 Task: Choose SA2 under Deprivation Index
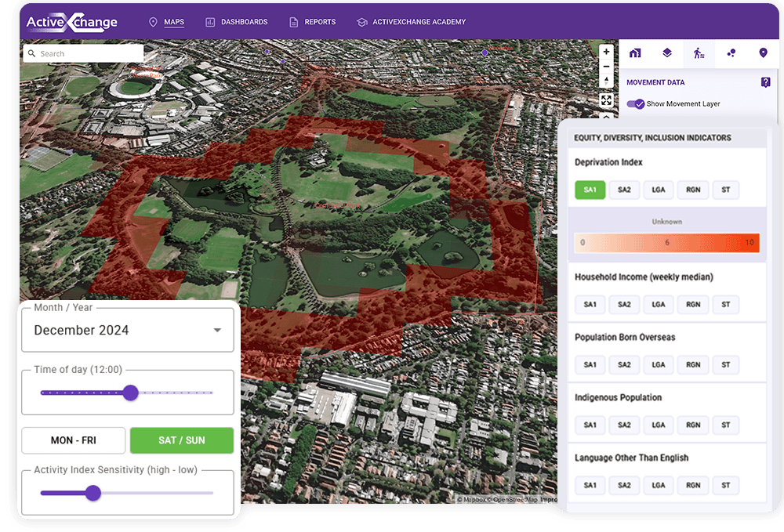[x=624, y=190]
